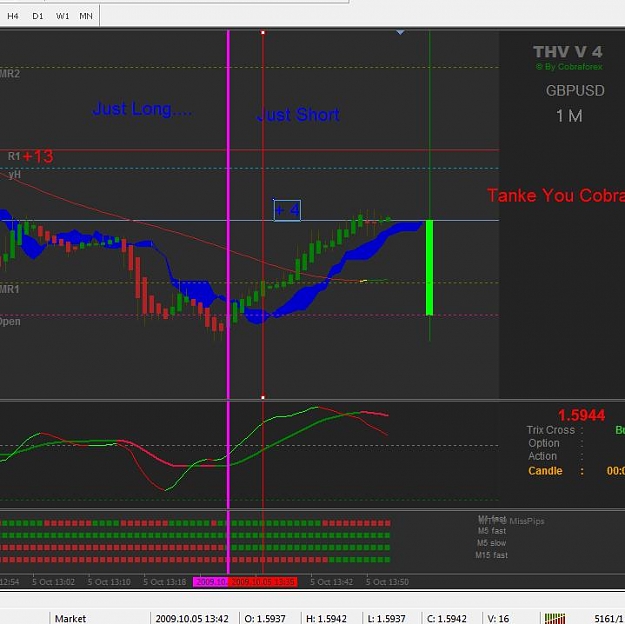
Task: Switch chart to MN timeframe
Action: 86,16
